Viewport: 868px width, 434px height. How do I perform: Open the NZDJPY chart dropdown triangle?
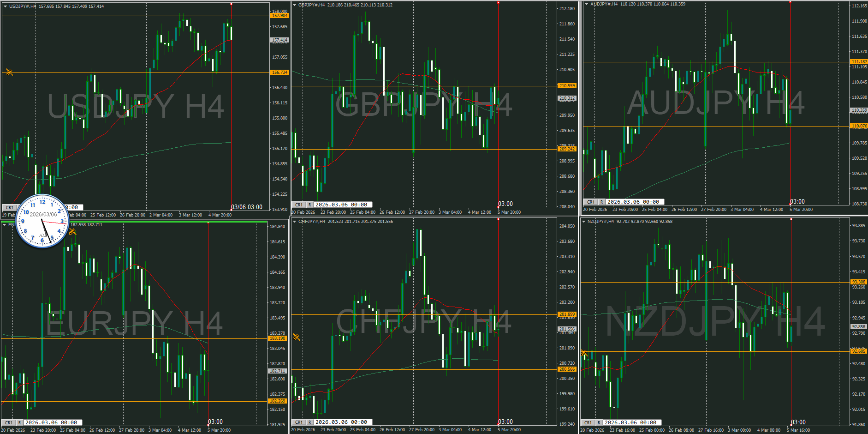[x=583, y=222]
